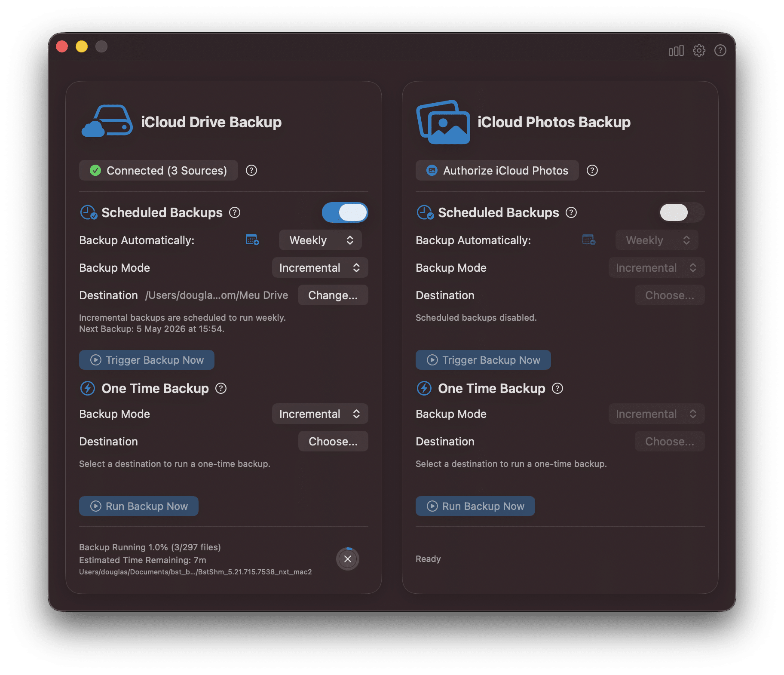Click Trigger Backup Now for iCloud Drive
Screen dimensions: 784x675
[147, 360]
